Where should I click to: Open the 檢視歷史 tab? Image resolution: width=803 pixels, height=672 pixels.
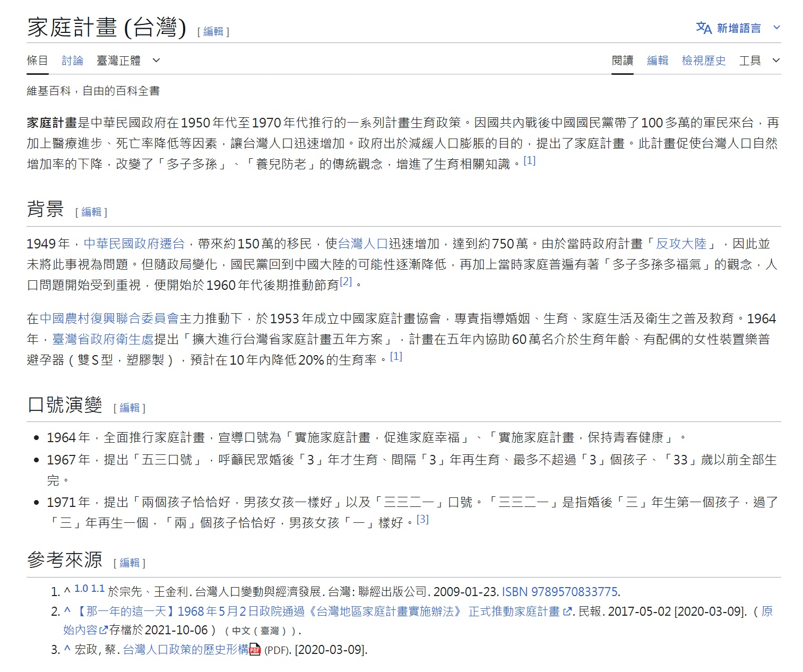(703, 61)
